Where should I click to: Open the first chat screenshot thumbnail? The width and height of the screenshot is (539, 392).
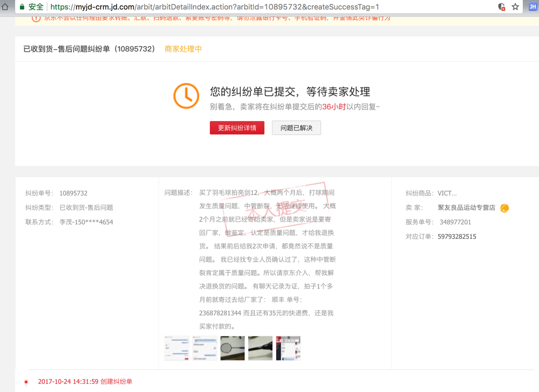point(177,348)
